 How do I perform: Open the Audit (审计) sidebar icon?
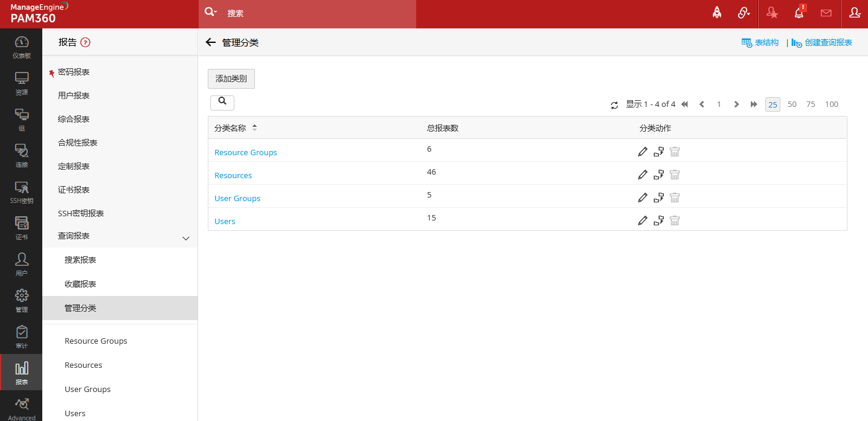click(21, 337)
